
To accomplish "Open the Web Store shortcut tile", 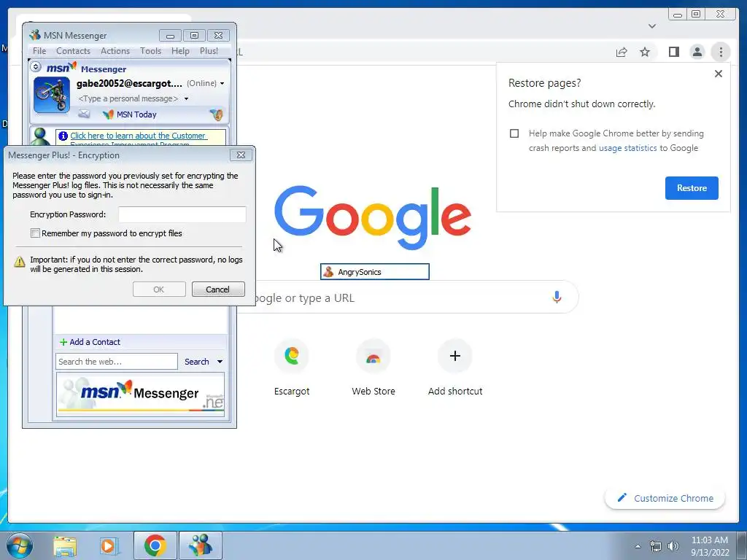I will click(373, 367).
